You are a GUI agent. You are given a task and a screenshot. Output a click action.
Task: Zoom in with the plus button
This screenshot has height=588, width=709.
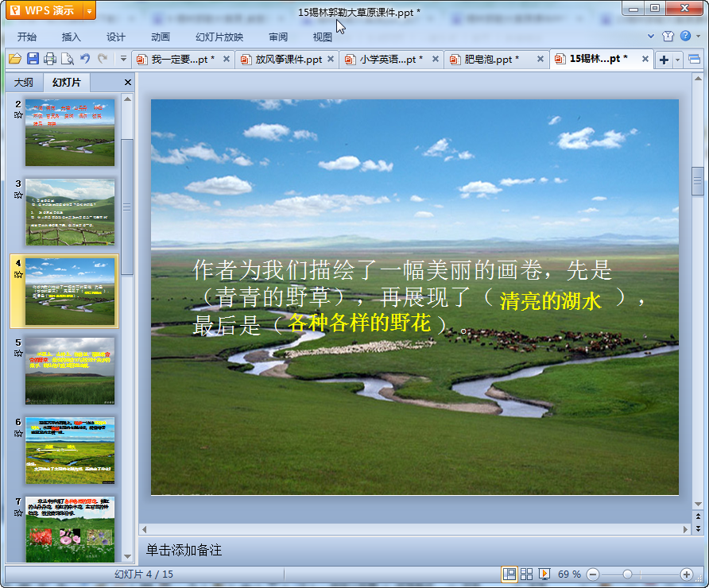coord(687,574)
